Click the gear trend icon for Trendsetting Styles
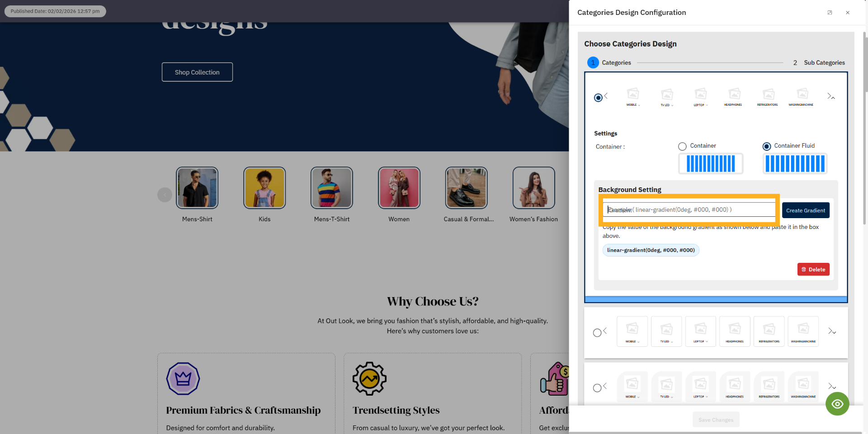Image resolution: width=868 pixels, height=434 pixels. [369, 378]
